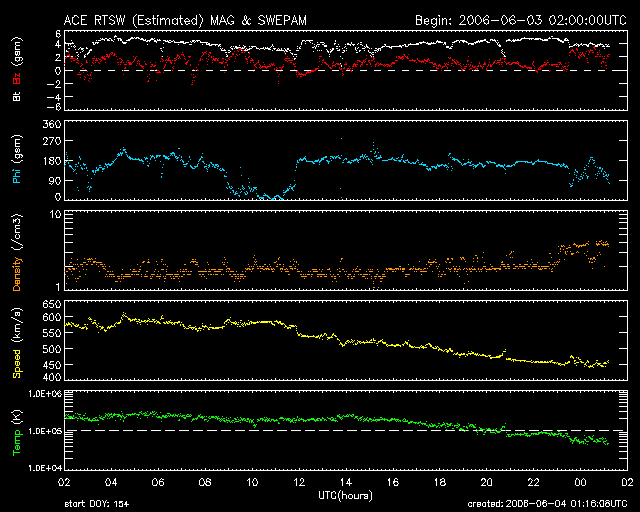Click the 'start DOY: 154' footer text
Image resolution: width=640 pixels, height=512 pixels.
click(x=97, y=504)
